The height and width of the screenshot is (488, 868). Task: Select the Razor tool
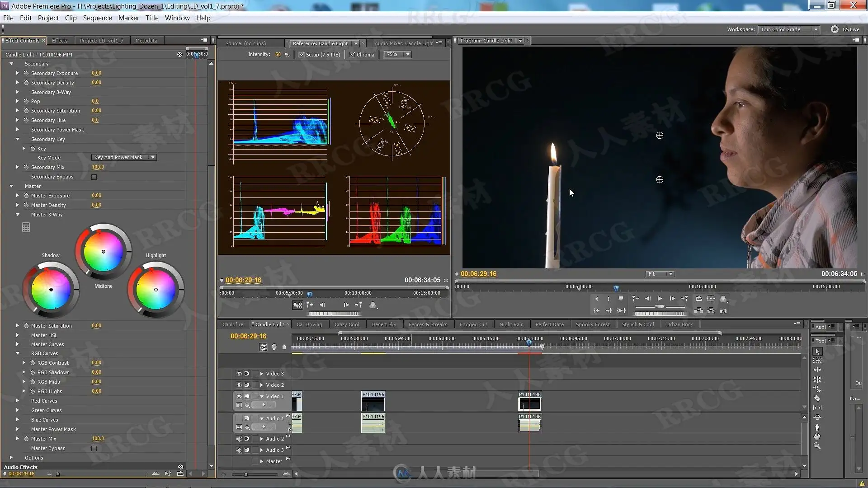pyautogui.click(x=817, y=399)
